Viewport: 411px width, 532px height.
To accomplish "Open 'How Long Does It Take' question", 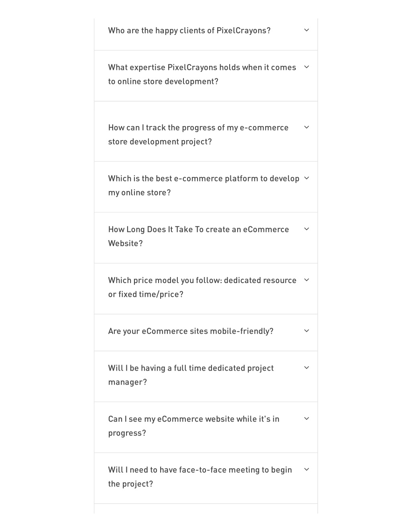I will pos(199,236).
